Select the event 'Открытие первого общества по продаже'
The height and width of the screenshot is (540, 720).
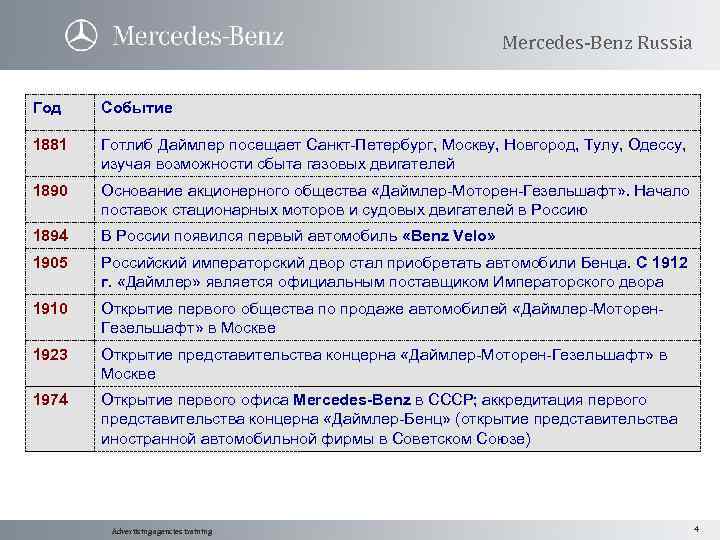pyautogui.click(x=382, y=318)
